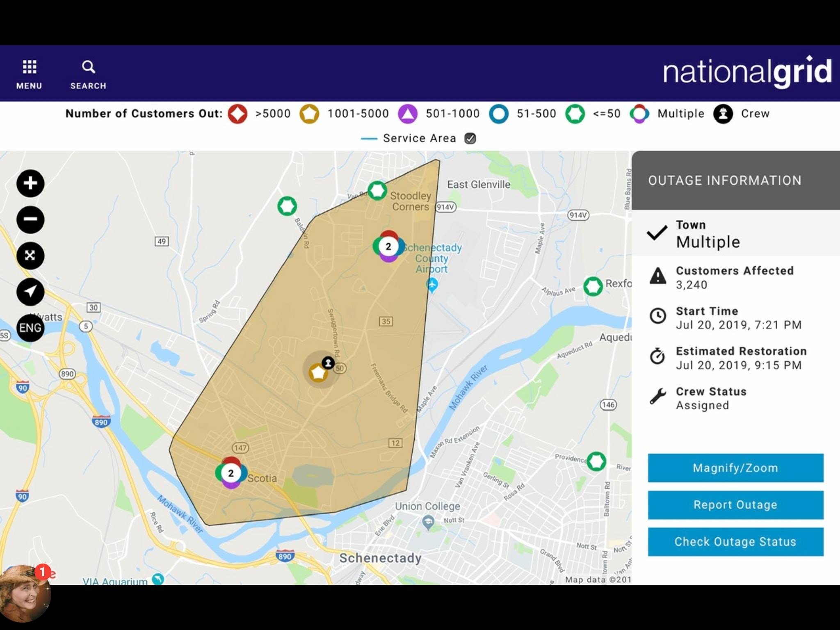Click the Estimated Restoration stopwatch icon
The width and height of the screenshot is (840, 630).
coord(658,356)
